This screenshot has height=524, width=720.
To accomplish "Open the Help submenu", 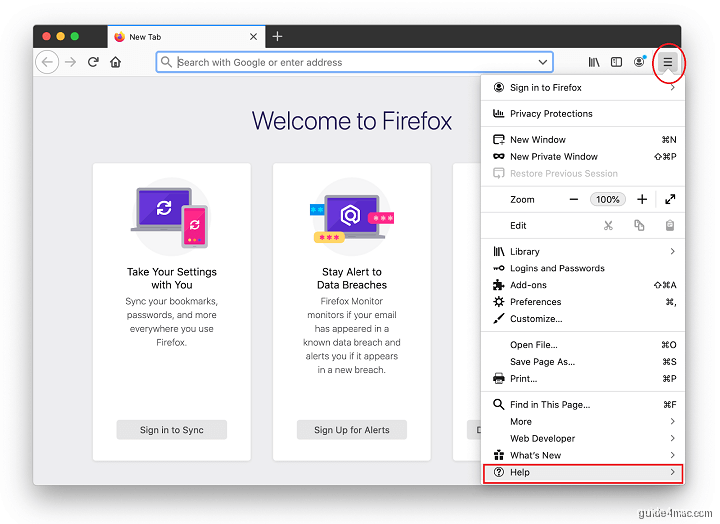I will (x=583, y=473).
